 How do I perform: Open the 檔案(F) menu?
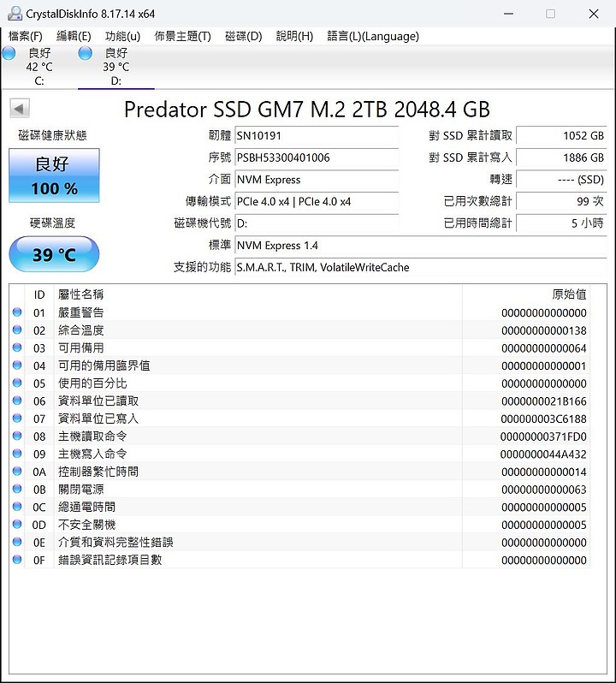pos(26,36)
